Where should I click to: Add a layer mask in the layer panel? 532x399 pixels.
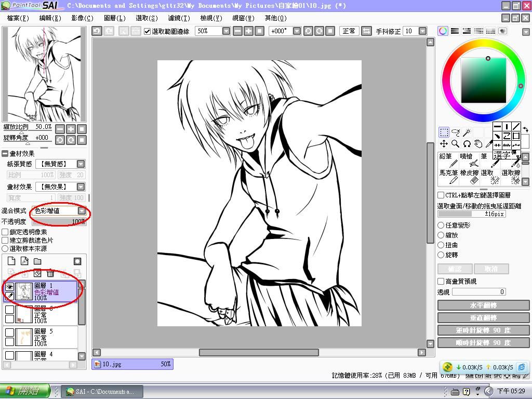(x=77, y=261)
